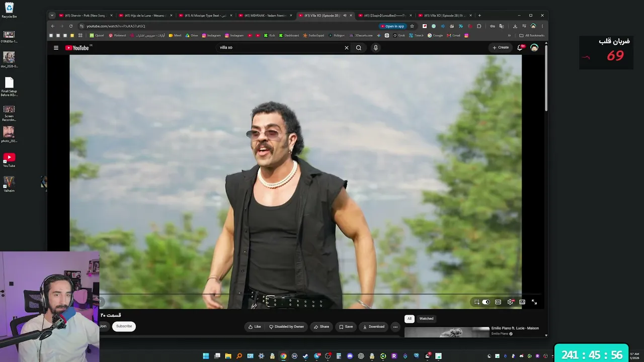Bookmark this page with the star

pyautogui.click(x=412, y=26)
